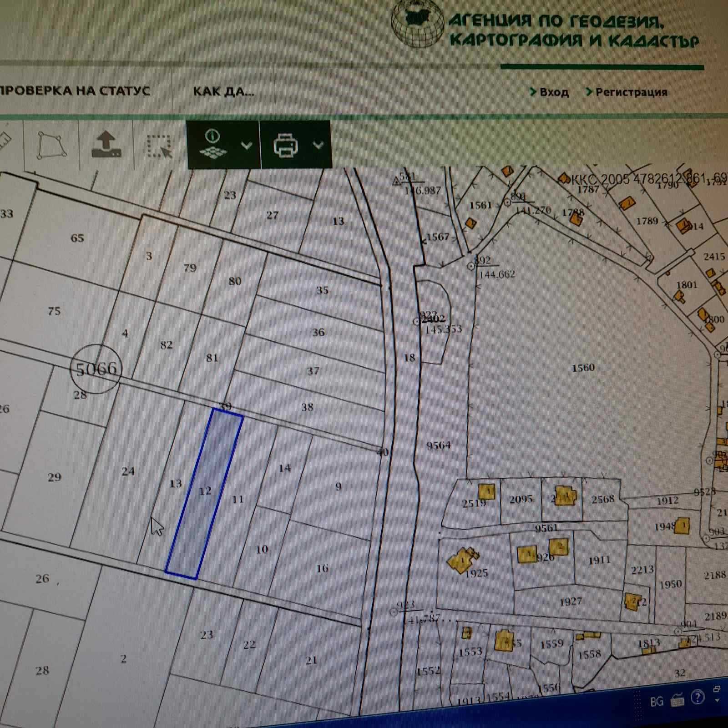Screen dimensions: 728x728
Task: Click on parcel 79
Action: point(190,268)
